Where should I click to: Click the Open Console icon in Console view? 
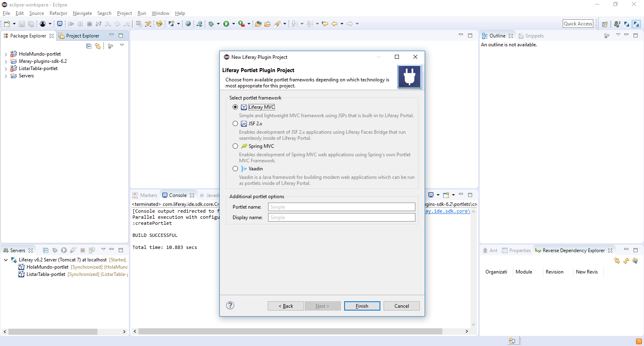click(x=446, y=195)
